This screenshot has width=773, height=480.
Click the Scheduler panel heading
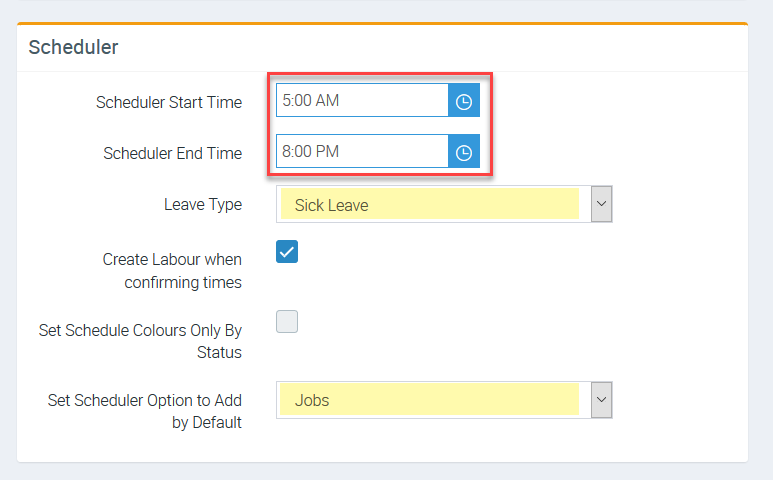(73, 47)
